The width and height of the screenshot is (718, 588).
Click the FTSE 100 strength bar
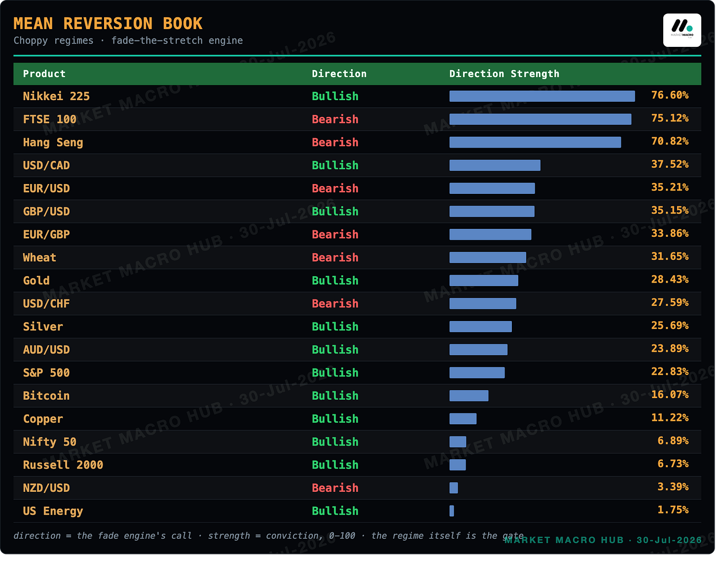540,119
